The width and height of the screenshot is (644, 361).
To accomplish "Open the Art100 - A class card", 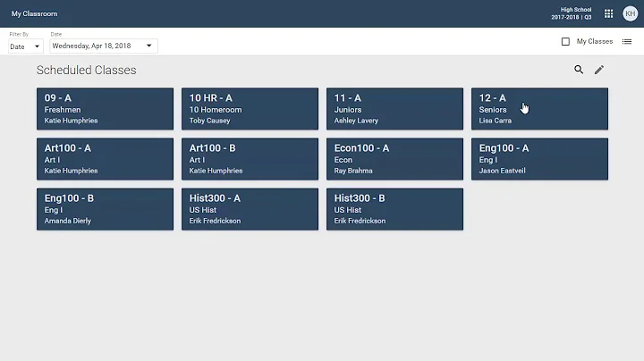I will click(106, 159).
